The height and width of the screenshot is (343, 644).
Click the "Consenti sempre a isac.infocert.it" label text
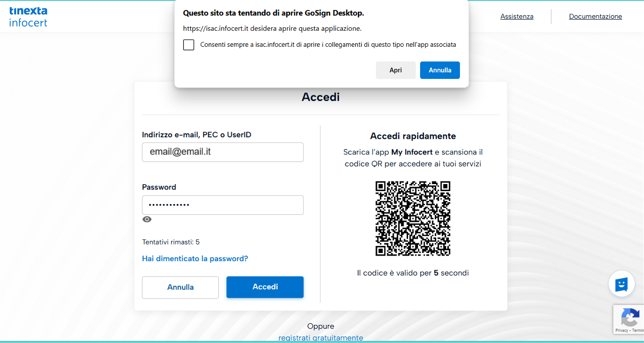pos(328,45)
